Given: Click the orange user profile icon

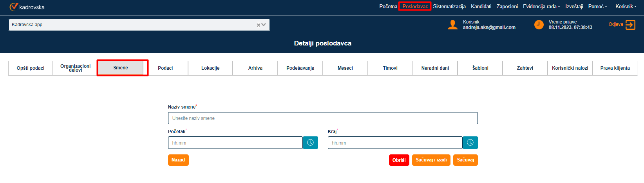Looking at the screenshot, I should [452, 25].
